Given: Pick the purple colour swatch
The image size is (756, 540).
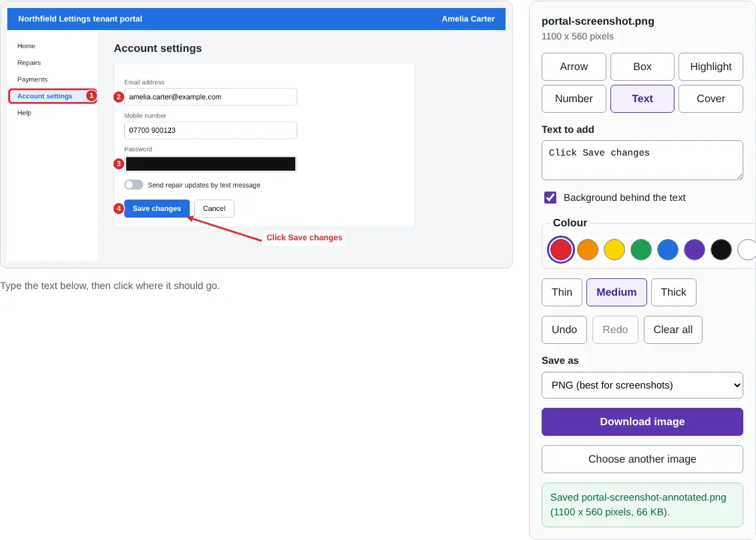Looking at the screenshot, I should pyautogui.click(x=695, y=250).
